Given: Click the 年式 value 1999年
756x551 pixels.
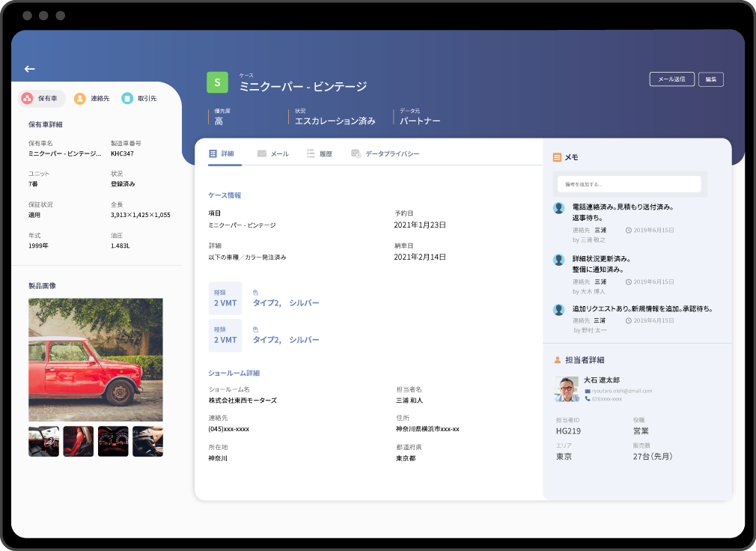Looking at the screenshot, I should pyautogui.click(x=39, y=246).
